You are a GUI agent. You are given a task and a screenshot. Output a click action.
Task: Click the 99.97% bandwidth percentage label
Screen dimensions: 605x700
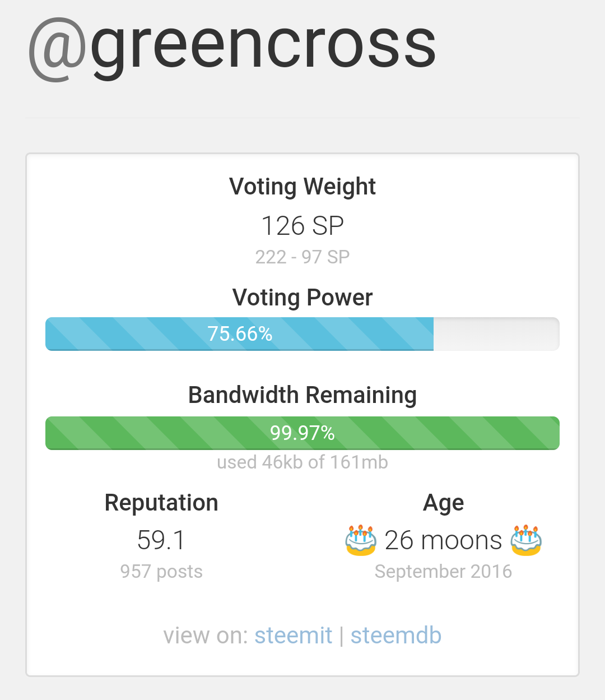pyautogui.click(x=302, y=433)
